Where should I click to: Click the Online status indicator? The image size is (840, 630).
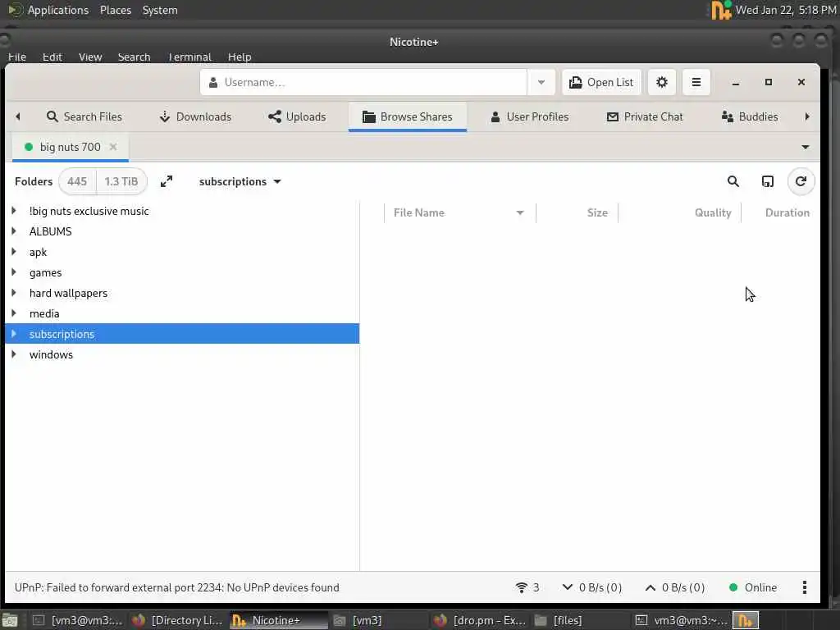click(x=753, y=587)
